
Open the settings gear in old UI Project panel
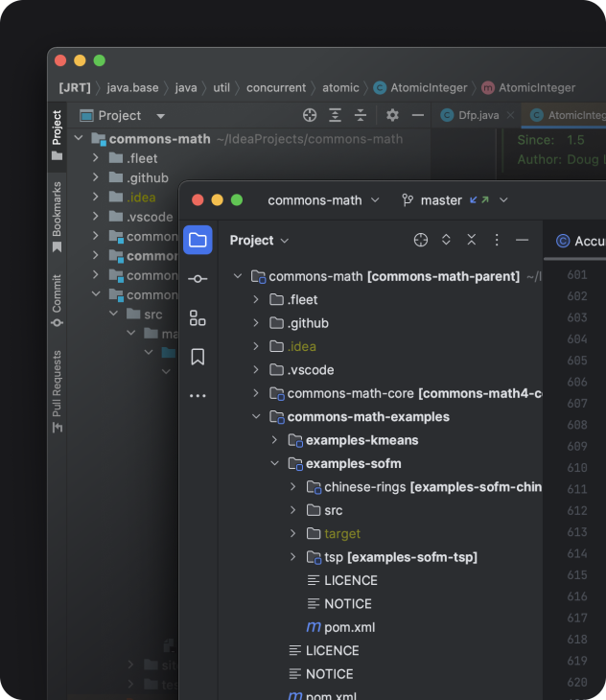tap(392, 115)
